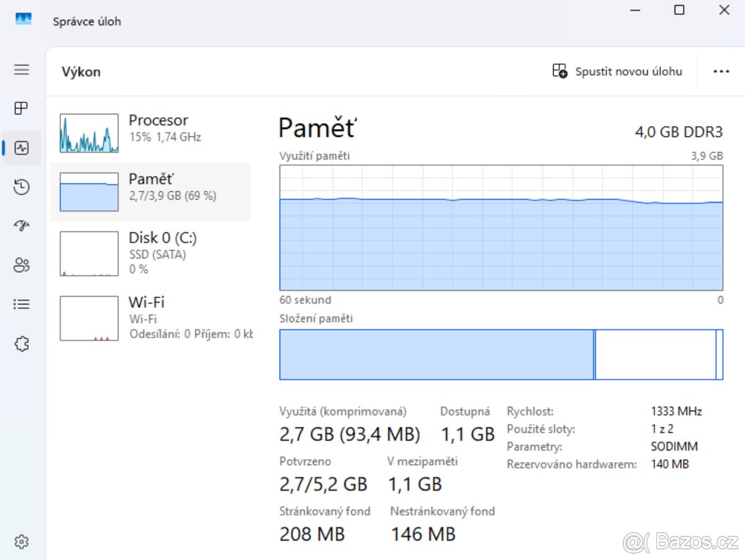This screenshot has width=745, height=560.
Task: Open Task Manager settings gear
Action: click(22, 541)
